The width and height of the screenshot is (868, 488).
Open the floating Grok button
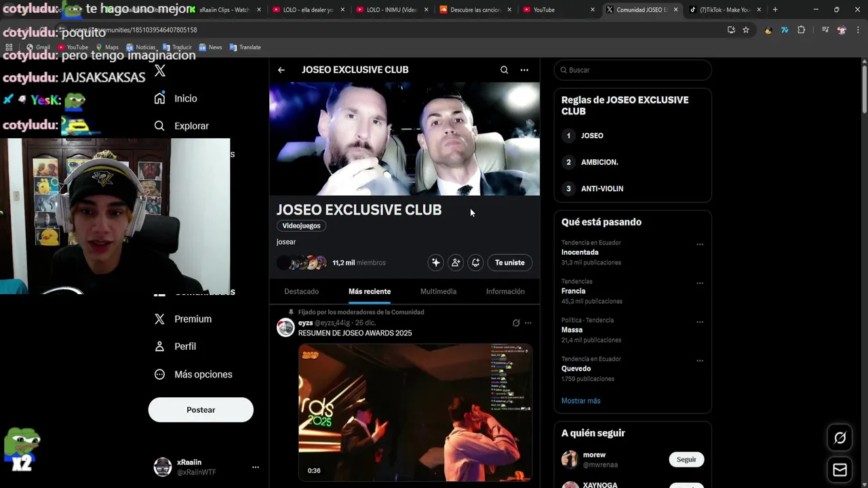[840, 438]
